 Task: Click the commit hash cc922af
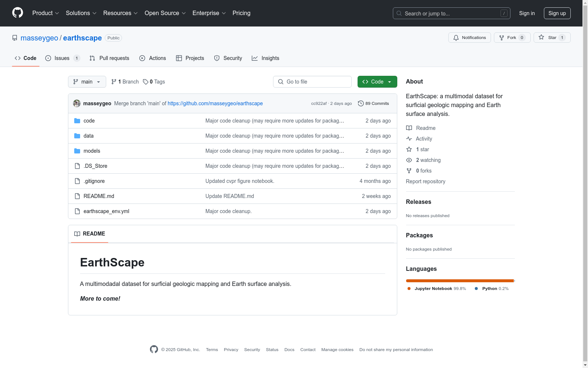coord(319,103)
